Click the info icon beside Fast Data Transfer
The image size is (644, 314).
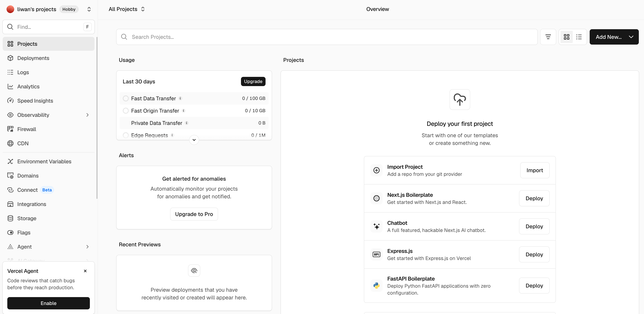180,98
